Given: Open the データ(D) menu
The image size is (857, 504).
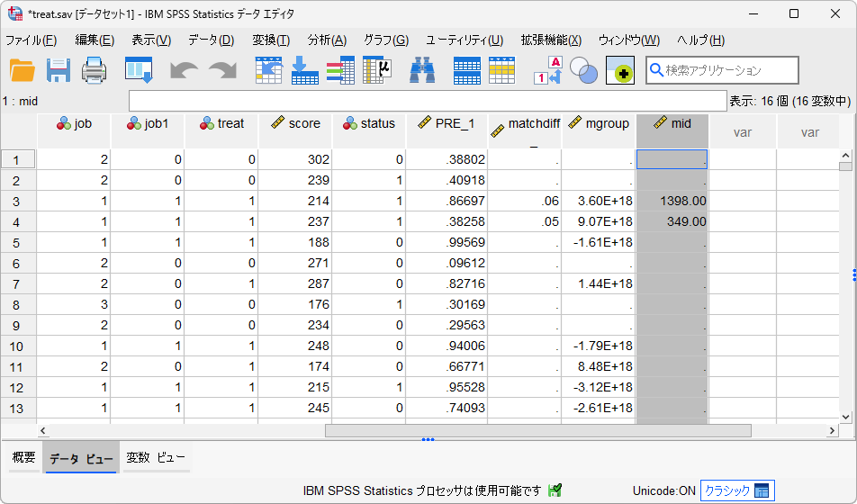Looking at the screenshot, I should point(211,40).
